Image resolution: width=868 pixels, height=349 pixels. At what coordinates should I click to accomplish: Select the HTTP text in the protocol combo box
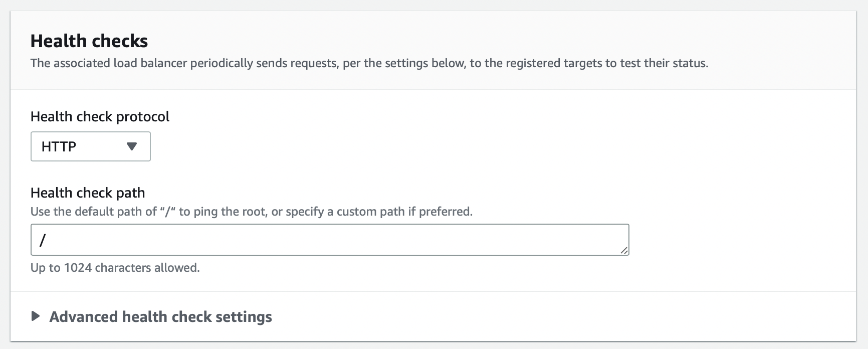point(59,146)
